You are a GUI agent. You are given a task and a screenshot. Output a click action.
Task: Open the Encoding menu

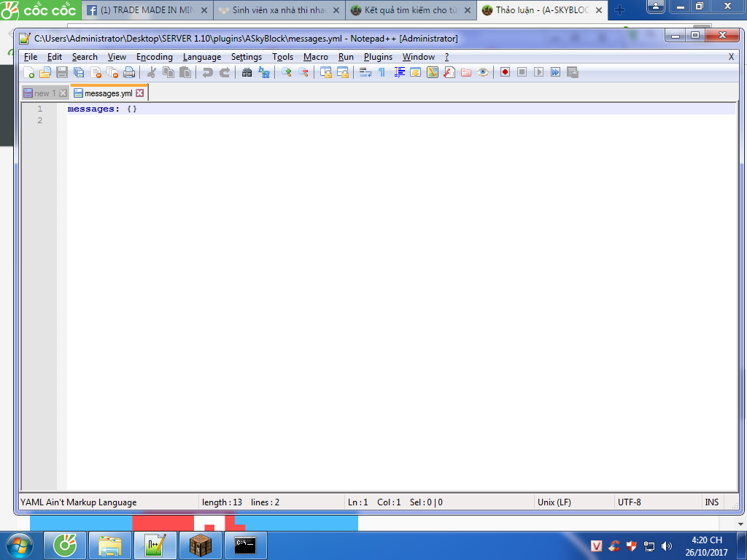click(154, 57)
